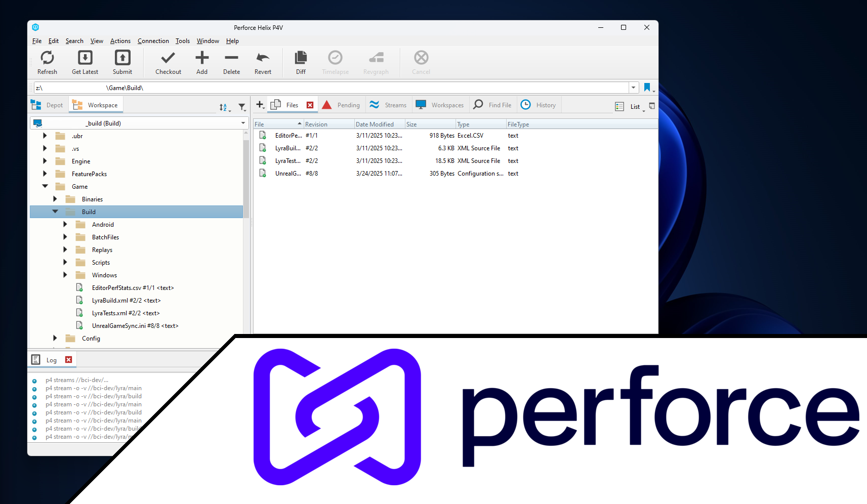Click the bookmark icon beside the address bar

tap(647, 88)
